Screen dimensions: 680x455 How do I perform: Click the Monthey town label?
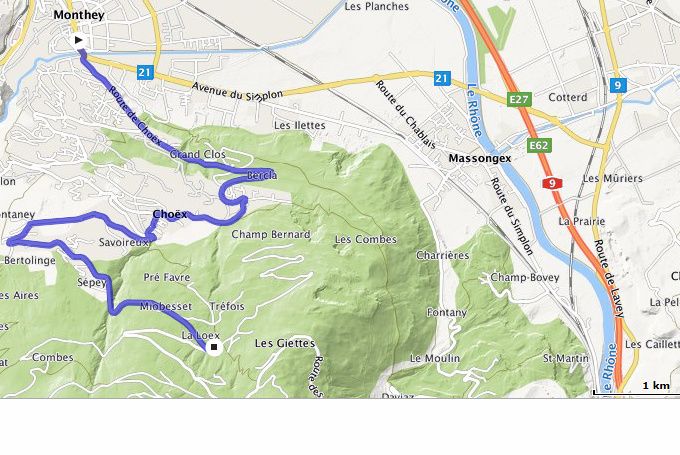click(x=79, y=15)
